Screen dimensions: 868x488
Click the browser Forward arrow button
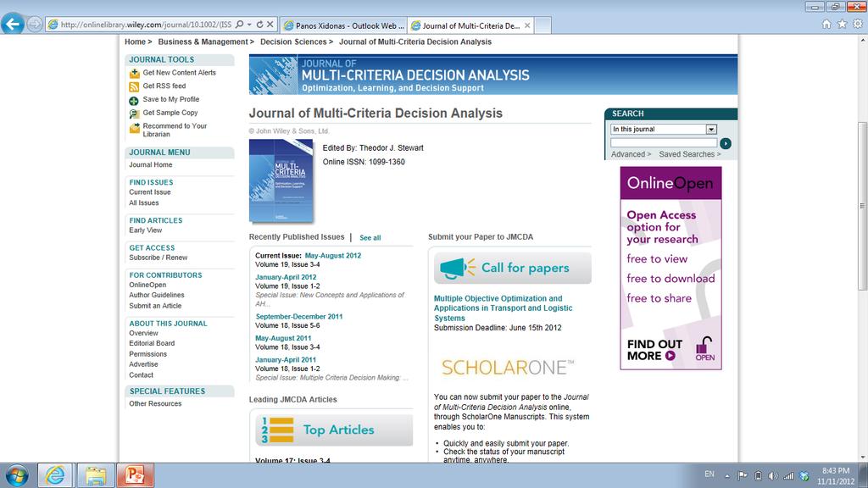(x=34, y=25)
